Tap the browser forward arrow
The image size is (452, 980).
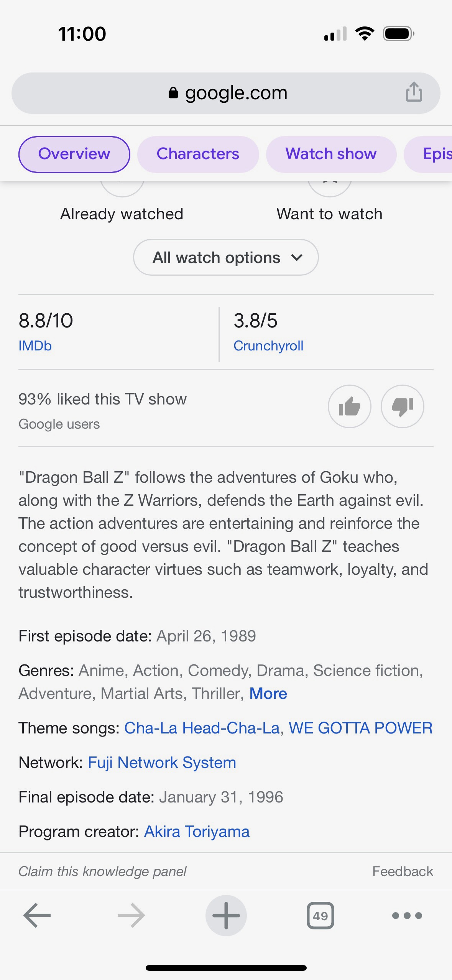click(131, 915)
